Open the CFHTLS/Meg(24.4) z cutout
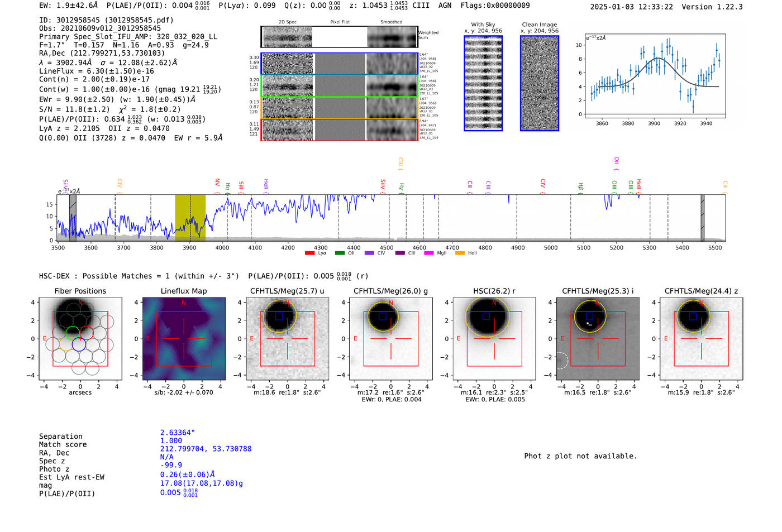This screenshot has height=532, width=782. tap(702, 339)
